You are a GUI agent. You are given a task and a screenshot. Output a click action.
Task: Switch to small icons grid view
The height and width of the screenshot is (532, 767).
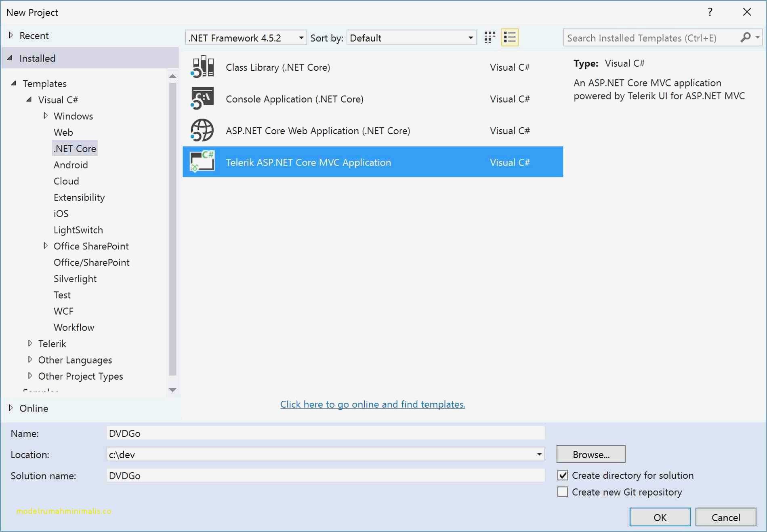click(490, 38)
